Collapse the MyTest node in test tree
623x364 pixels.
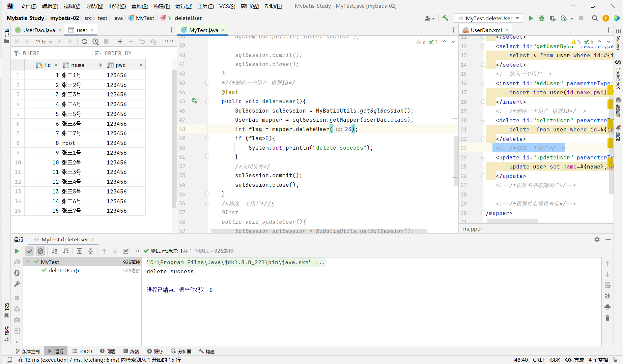point(28,262)
